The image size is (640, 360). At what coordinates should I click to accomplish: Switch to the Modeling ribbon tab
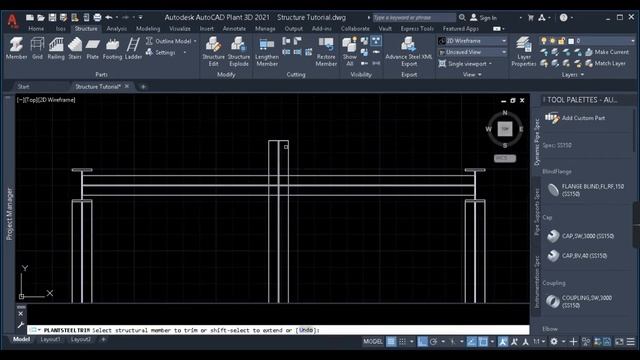(x=148, y=29)
